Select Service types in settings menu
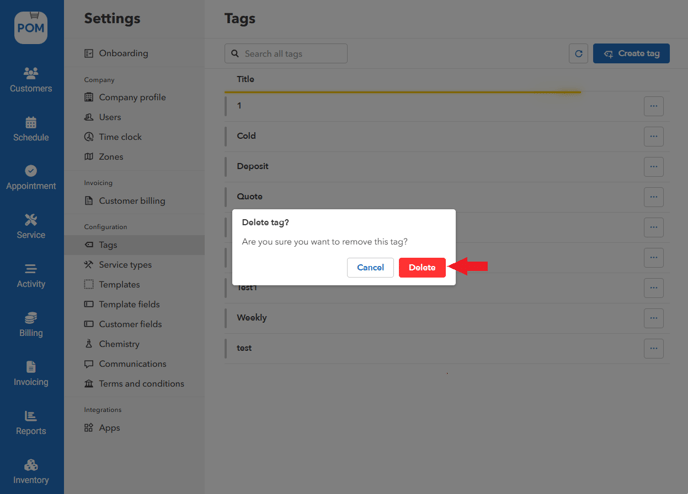The width and height of the screenshot is (688, 494). pos(125,265)
